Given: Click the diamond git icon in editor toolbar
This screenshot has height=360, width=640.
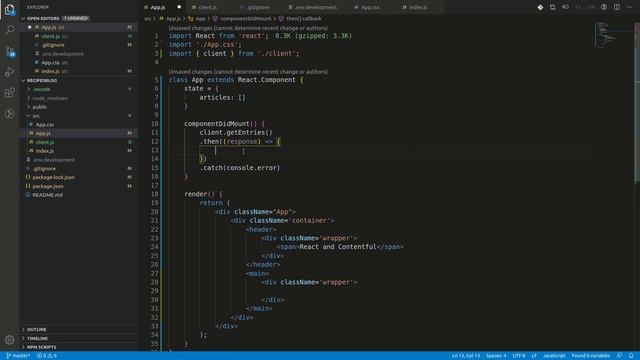Looking at the screenshot, I should [x=540, y=7].
